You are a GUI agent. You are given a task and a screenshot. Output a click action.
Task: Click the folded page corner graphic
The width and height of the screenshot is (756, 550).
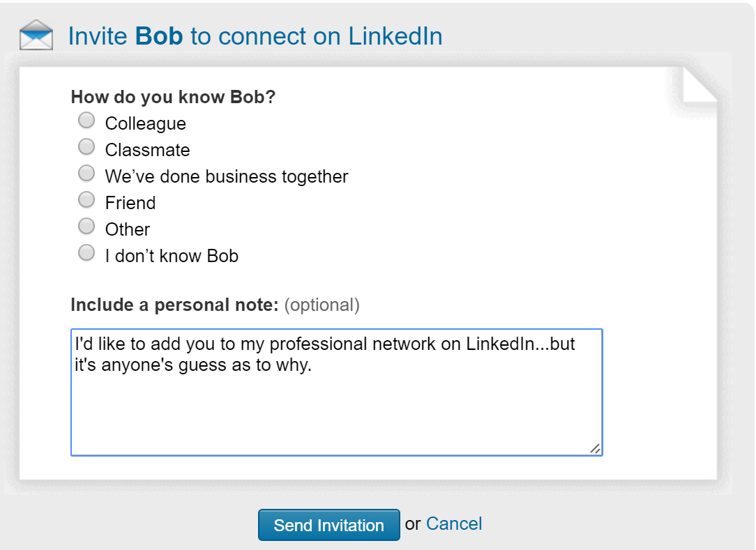(x=698, y=86)
